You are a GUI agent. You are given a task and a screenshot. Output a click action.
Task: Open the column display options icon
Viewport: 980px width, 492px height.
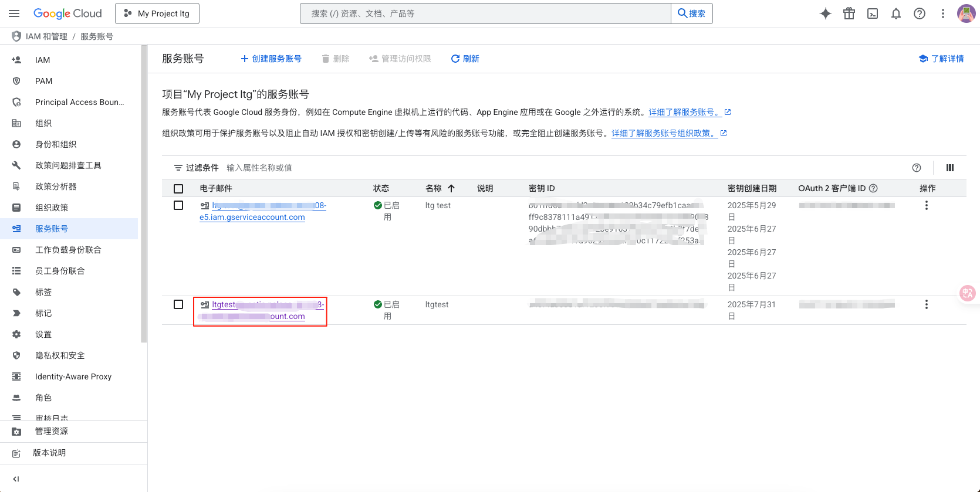click(x=950, y=168)
